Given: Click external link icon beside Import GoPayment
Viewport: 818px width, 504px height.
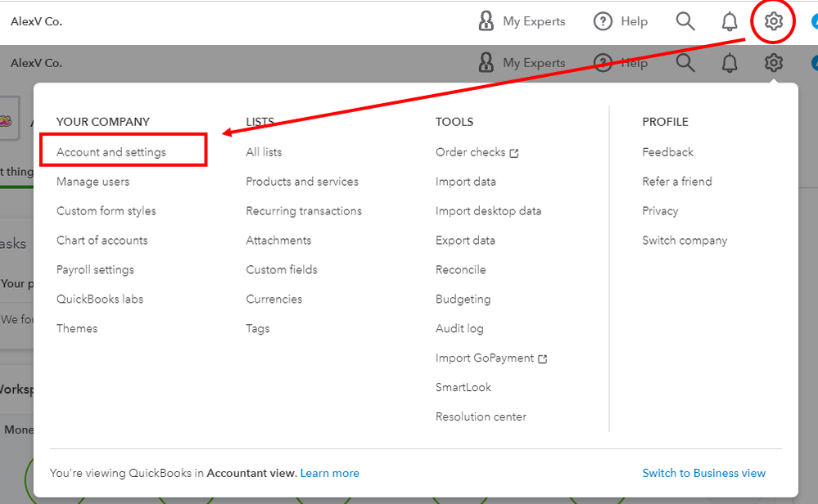Looking at the screenshot, I should tap(543, 359).
